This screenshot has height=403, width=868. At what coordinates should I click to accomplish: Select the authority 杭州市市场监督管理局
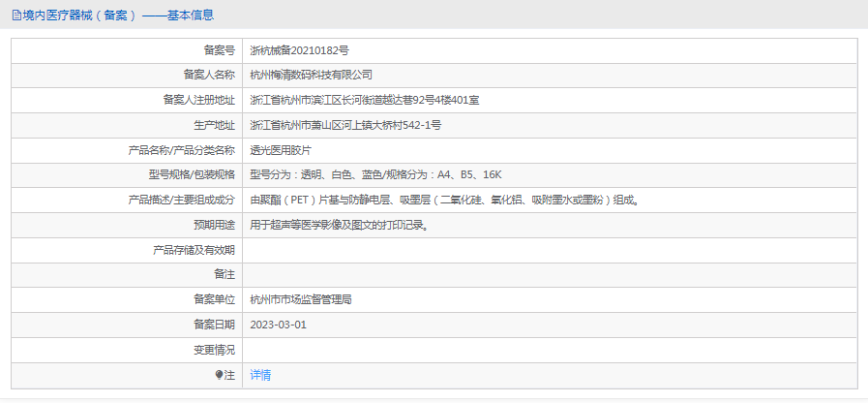(x=301, y=300)
